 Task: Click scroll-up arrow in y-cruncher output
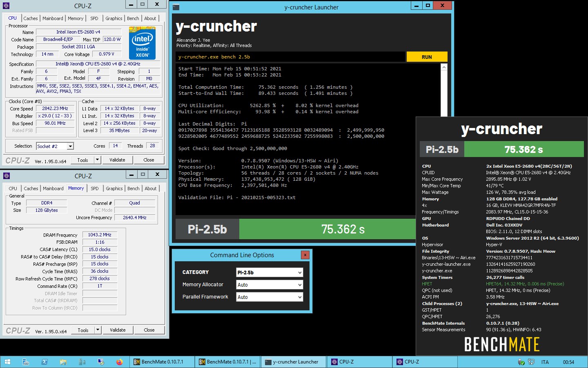[444, 67]
